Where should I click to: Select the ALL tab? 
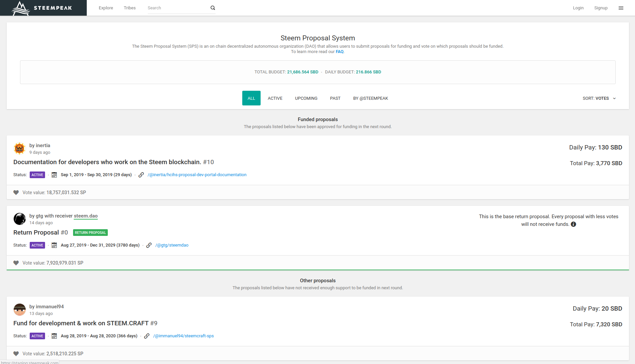[x=251, y=98]
